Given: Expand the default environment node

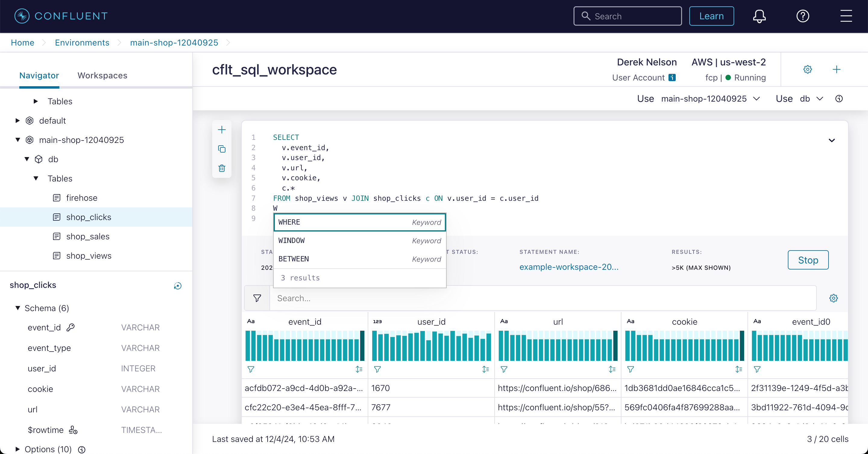Looking at the screenshot, I should pos(18,120).
